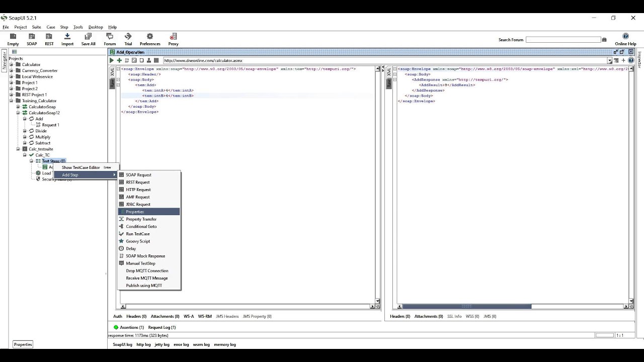The image size is (644, 362).
Task: Click the endpoint URL field
Action: (384, 60)
